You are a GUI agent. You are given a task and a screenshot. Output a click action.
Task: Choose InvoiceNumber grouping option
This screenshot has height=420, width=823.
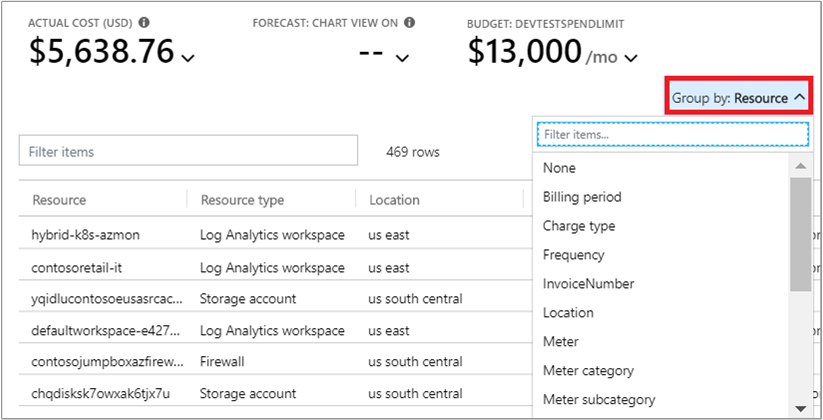588,284
